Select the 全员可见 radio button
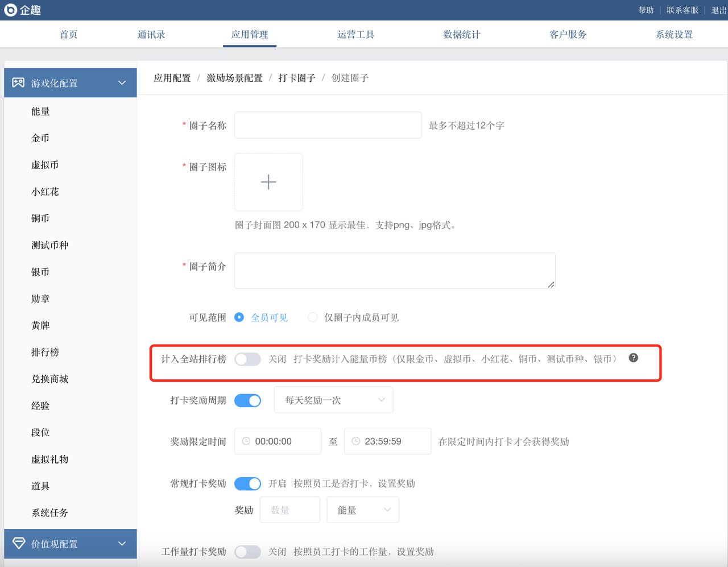Screen dimensions: 728x567 239,317
